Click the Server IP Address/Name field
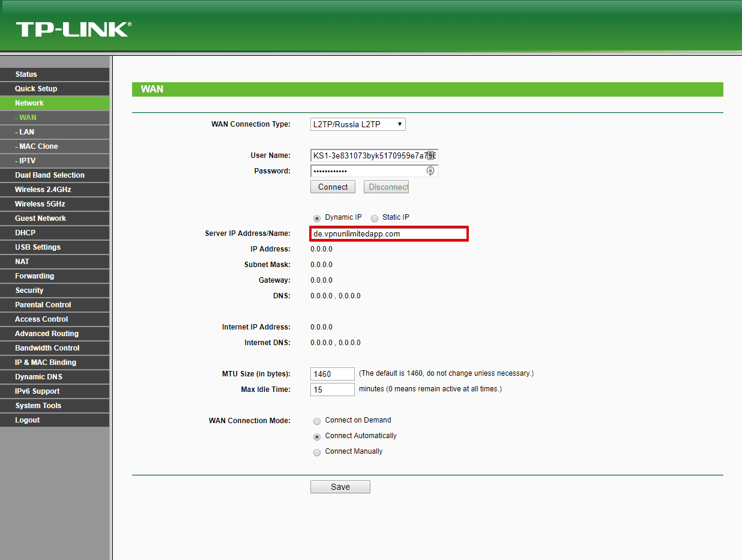Screen dimensions: 742x560 tap(388, 234)
